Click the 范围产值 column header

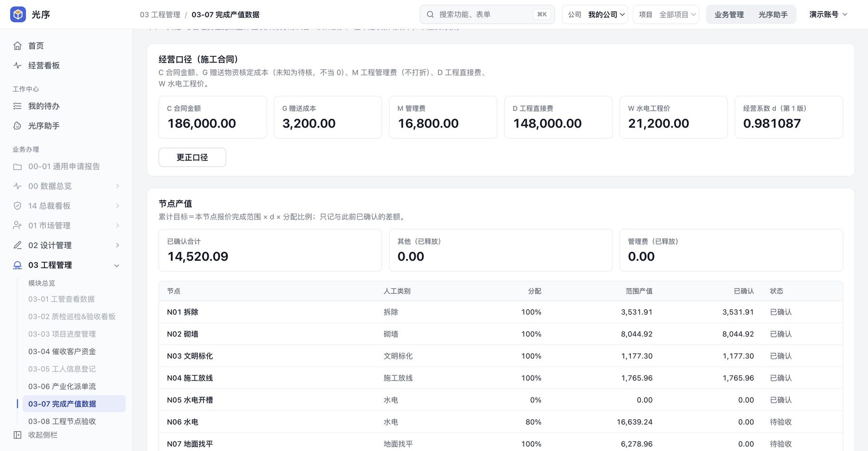[x=639, y=291]
